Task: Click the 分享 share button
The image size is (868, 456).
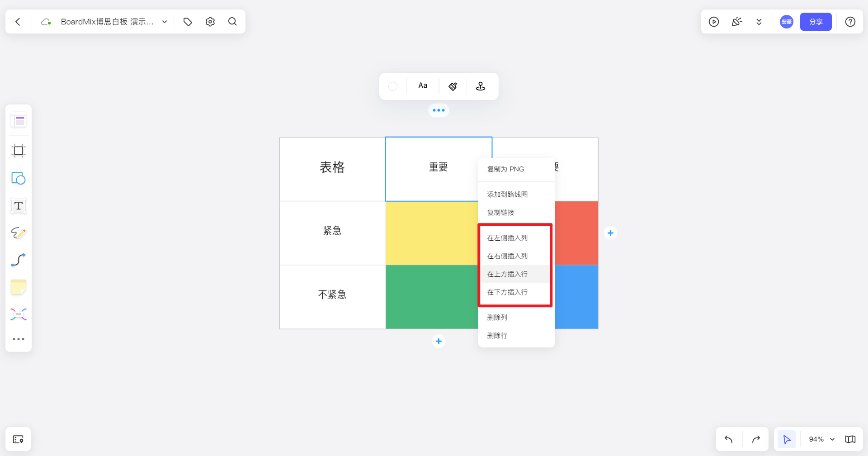Action: [816, 21]
